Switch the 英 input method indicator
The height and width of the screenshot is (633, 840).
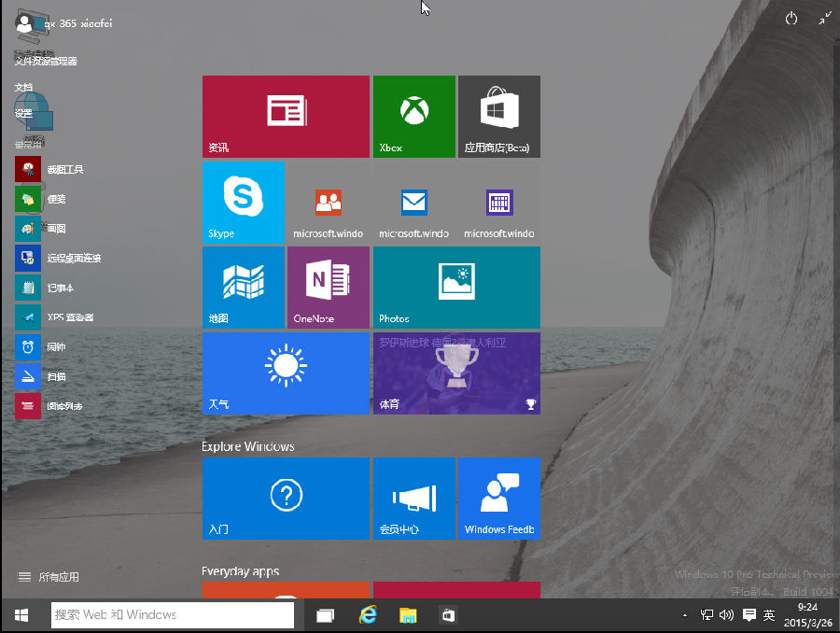pos(769,614)
